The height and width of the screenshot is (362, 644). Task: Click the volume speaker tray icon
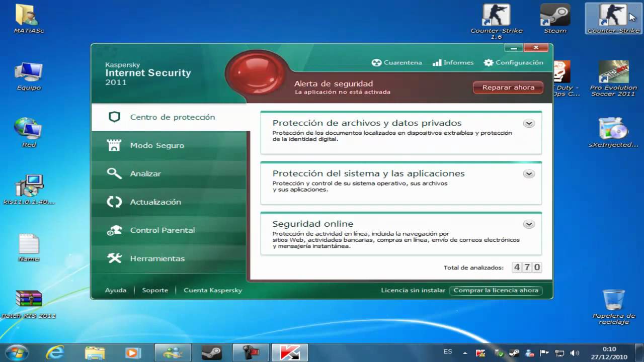576,353
